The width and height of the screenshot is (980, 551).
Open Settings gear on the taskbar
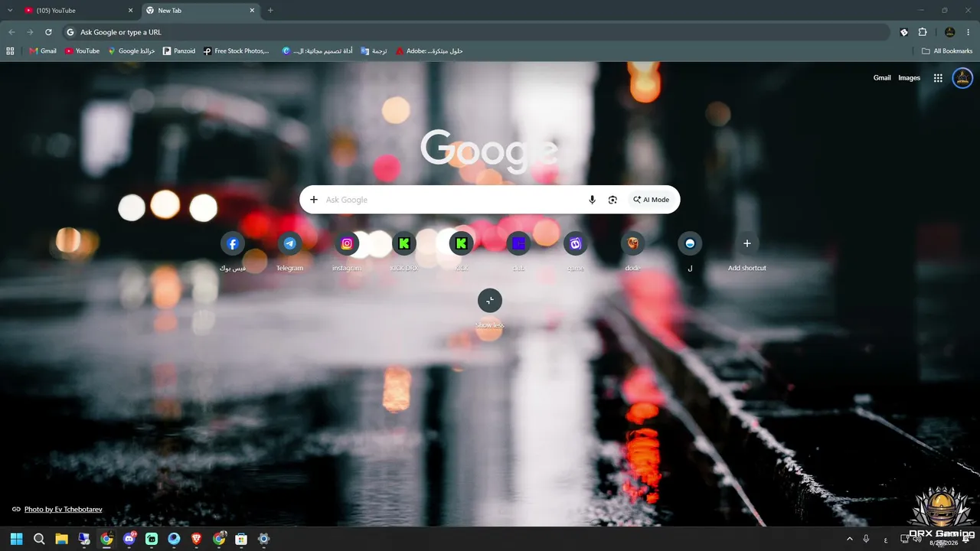(264, 539)
